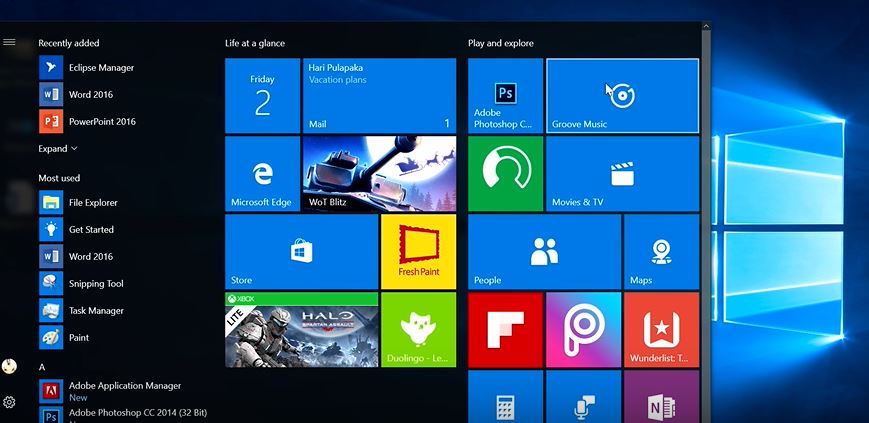Open the green gauge app tile

click(x=505, y=174)
